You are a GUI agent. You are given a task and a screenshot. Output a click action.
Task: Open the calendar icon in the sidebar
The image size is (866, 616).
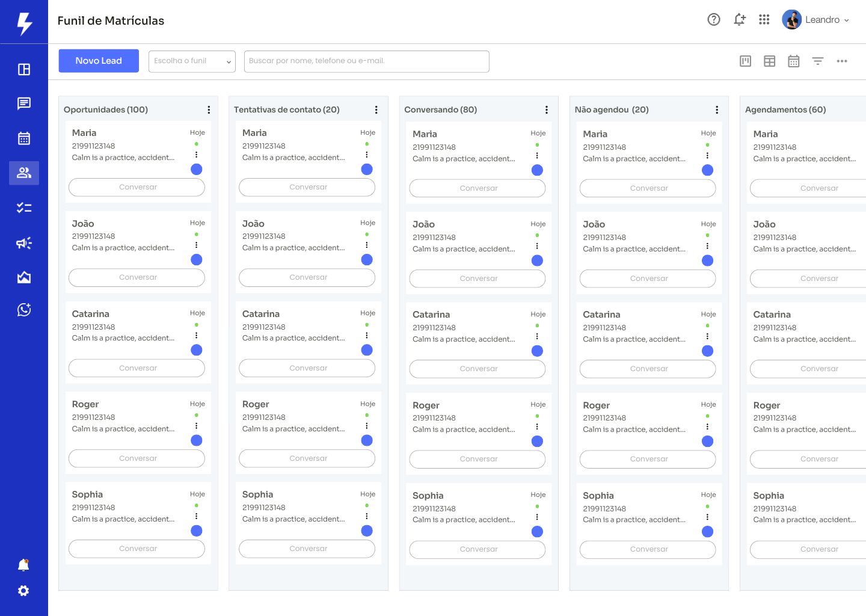pos(24,138)
